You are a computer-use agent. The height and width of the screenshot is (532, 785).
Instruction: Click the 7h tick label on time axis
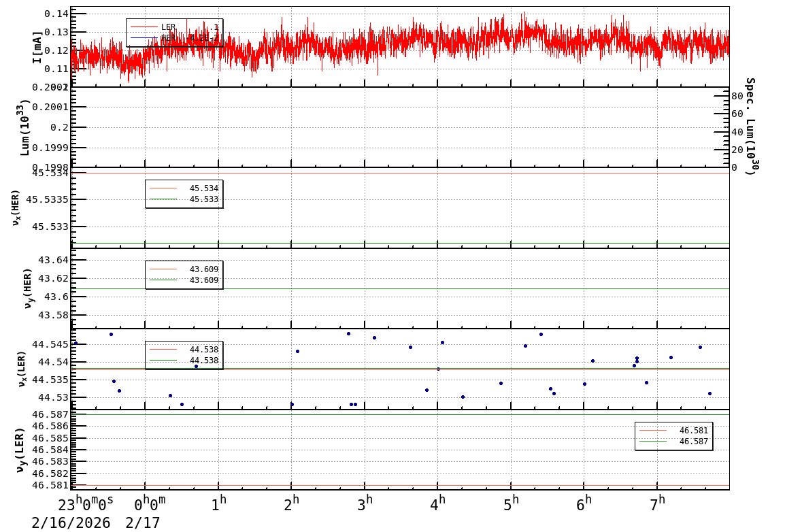click(x=658, y=504)
